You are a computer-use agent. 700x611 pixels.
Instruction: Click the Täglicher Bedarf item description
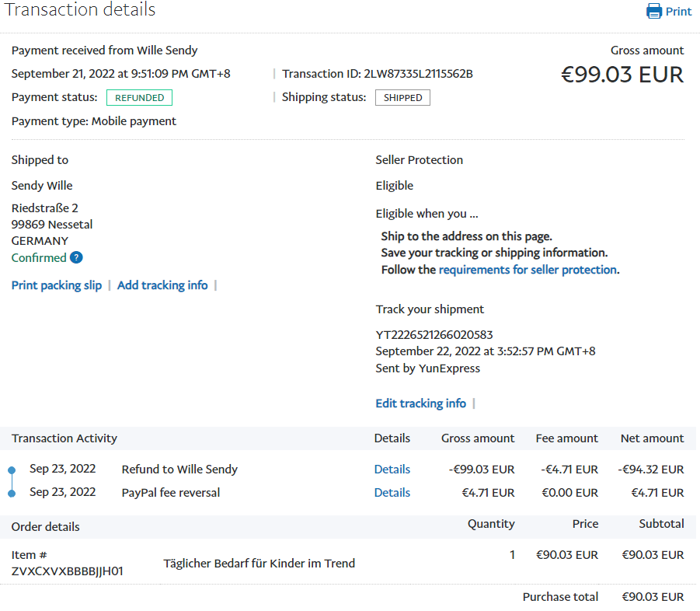coord(259,564)
